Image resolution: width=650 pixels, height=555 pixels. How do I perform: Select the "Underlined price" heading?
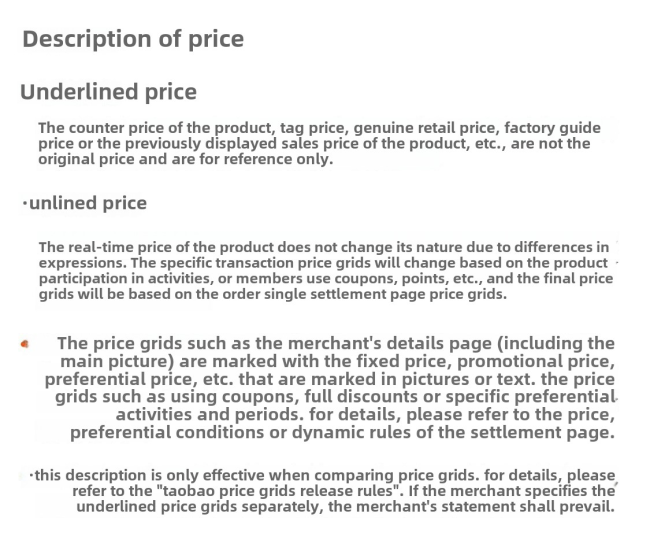(x=109, y=92)
